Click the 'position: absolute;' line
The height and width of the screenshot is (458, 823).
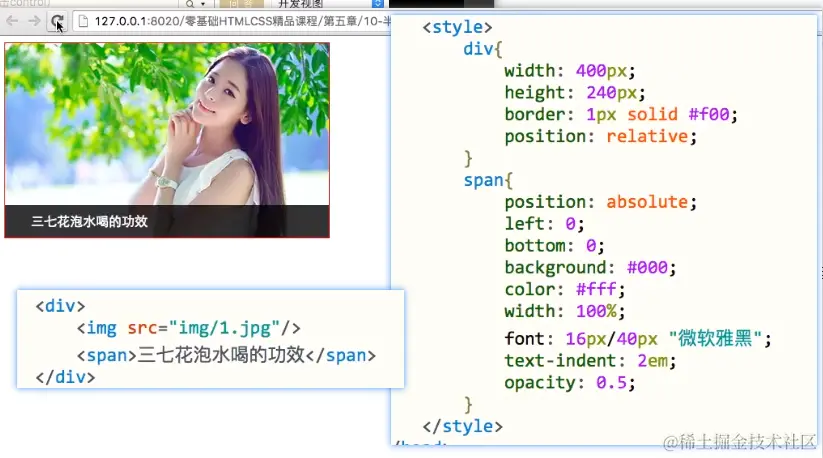[600, 203]
